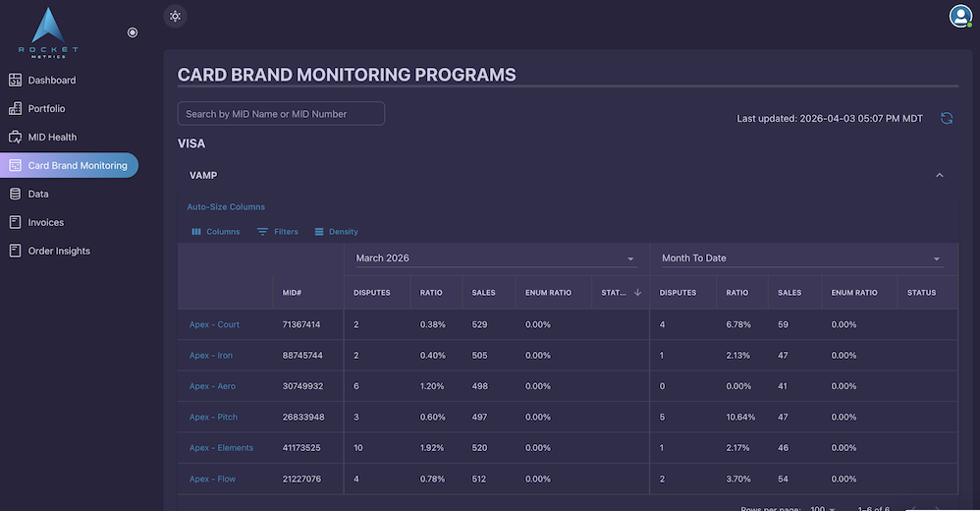
Task: Select Card Brand Monitoring menu item
Action: click(x=69, y=166)
